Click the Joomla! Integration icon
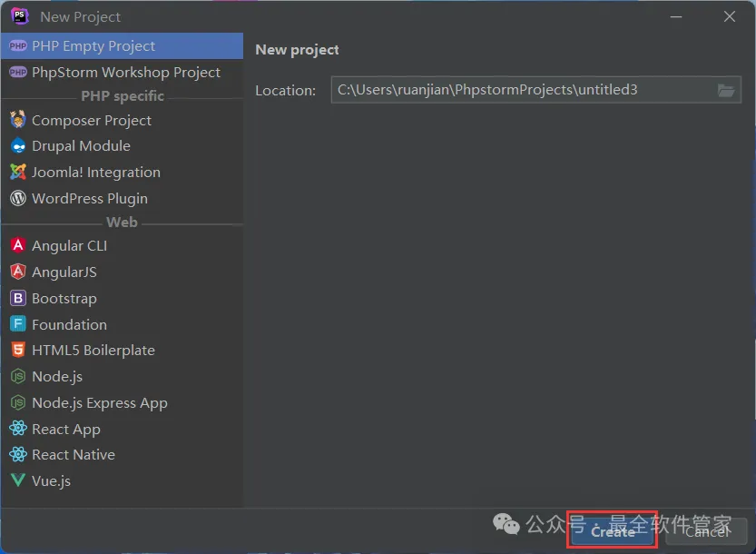 pos(18,172)
